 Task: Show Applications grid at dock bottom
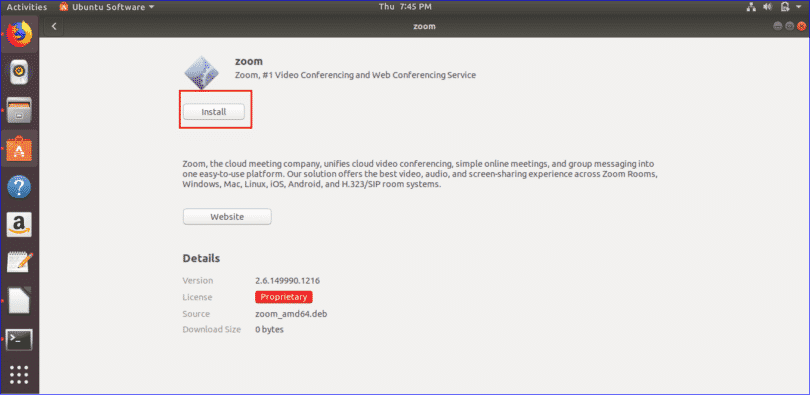[x=20, y=375]
